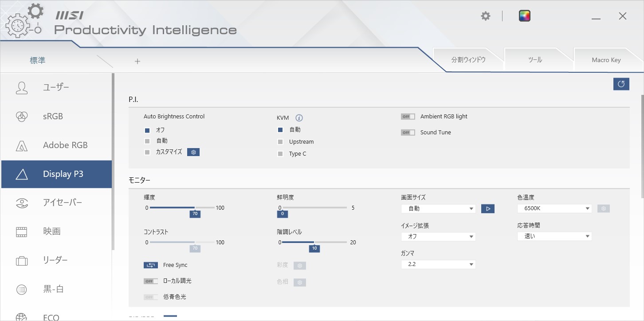Viewport: 644px width, 321px height.
Task: Open the カスタマイズ brightness settings gear
Action: pyautogui.click(x=193, y=152)
